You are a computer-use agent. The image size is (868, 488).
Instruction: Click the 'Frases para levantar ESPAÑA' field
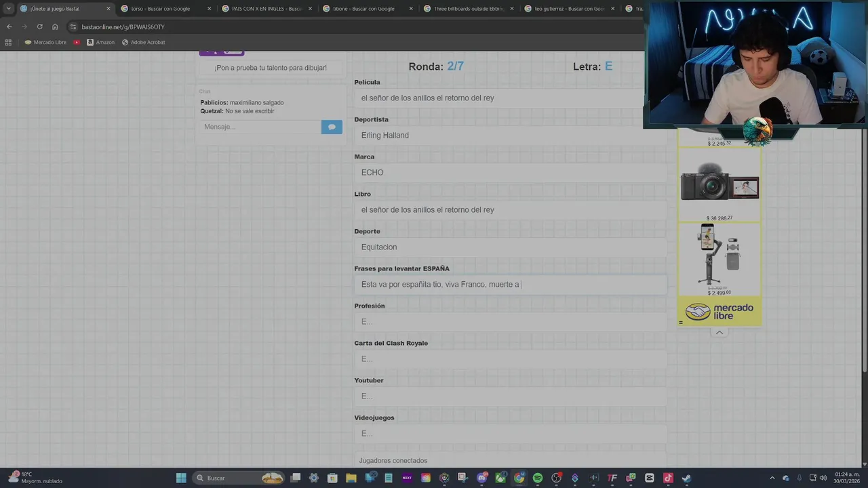coord(510,284)
